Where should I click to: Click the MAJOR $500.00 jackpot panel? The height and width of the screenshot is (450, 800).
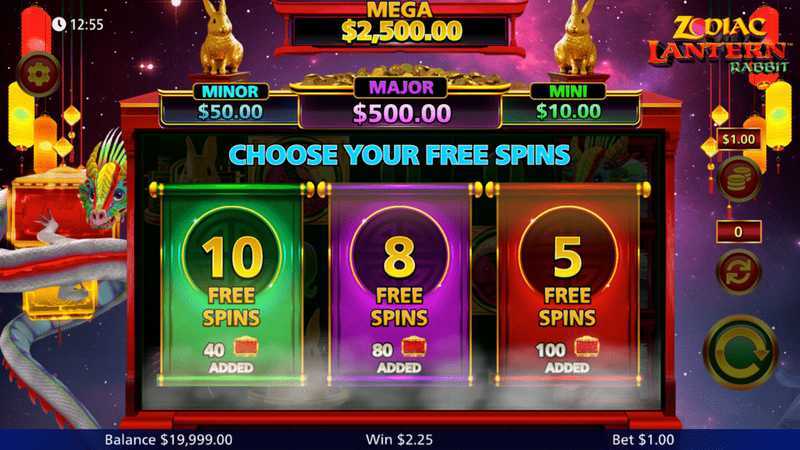pyautogui.click(x=401, y=104)
